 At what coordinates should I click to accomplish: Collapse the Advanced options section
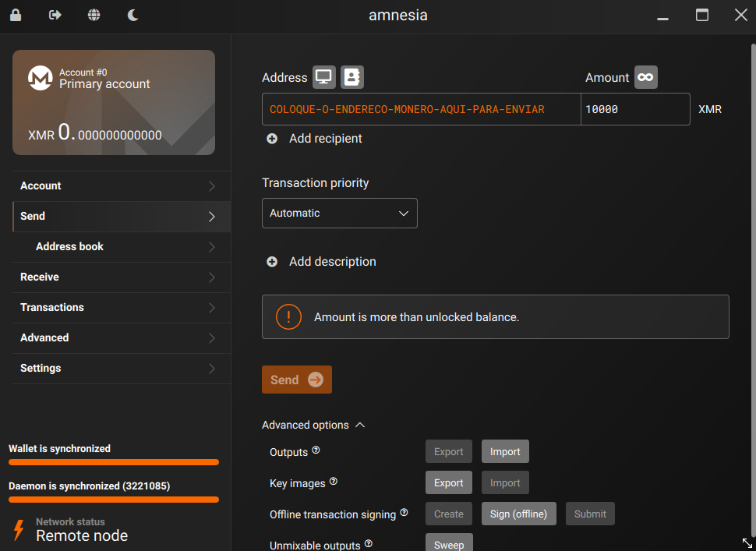click(x=313, y=425)
